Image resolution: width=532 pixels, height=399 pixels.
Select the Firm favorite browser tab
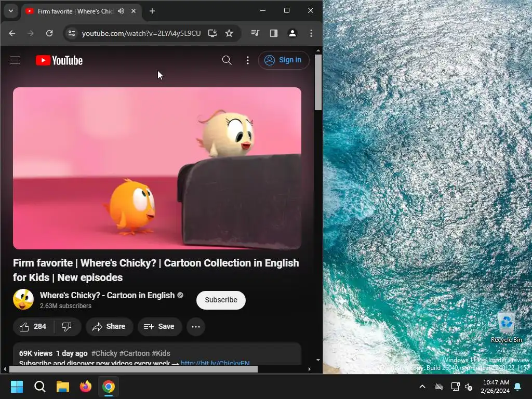click(82, 11)
